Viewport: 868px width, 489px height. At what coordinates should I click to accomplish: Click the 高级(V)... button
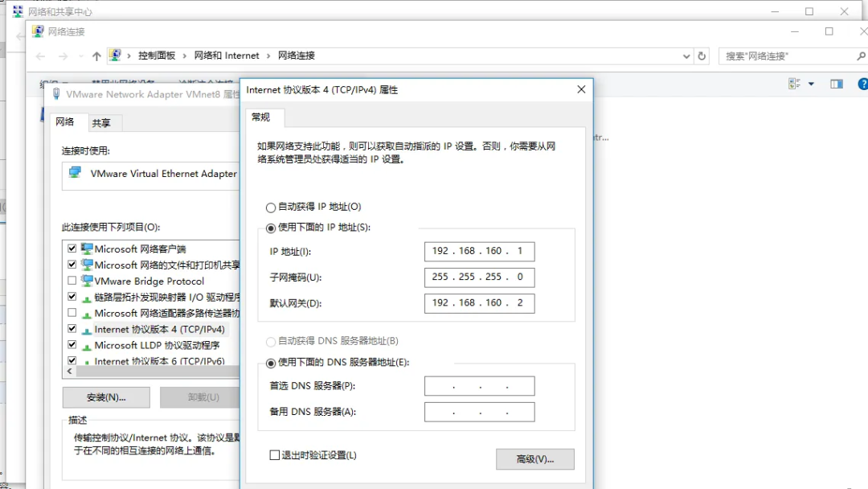(x=534, y=459)
